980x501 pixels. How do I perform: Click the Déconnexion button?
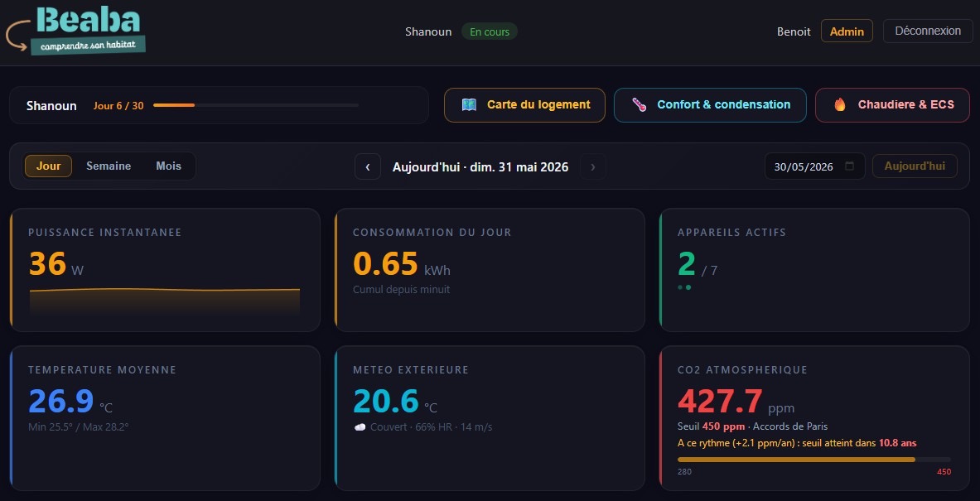(x=928, y=31)
